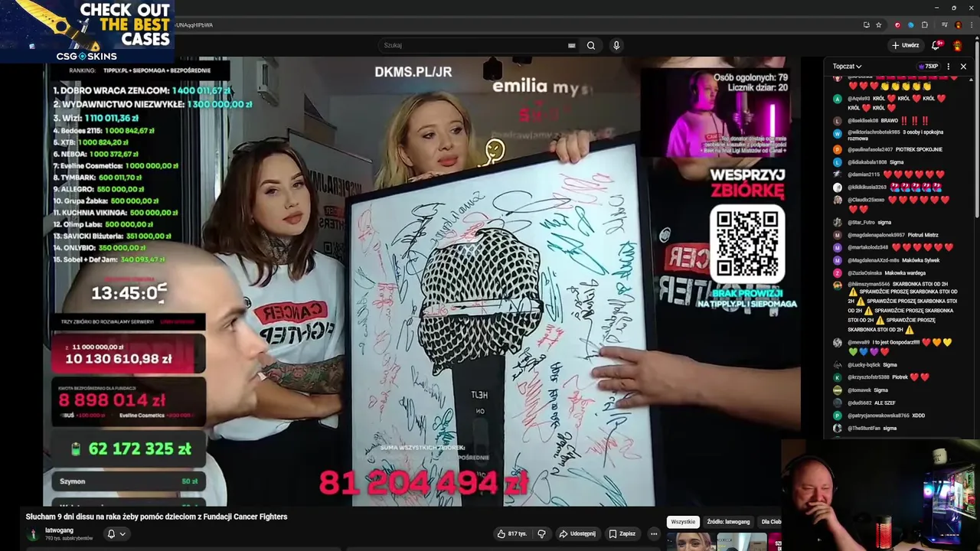Click the CSGO Skins ad banner
Image resolution: width=980 pixels, height=551 pixels.
tap(87, 31)
